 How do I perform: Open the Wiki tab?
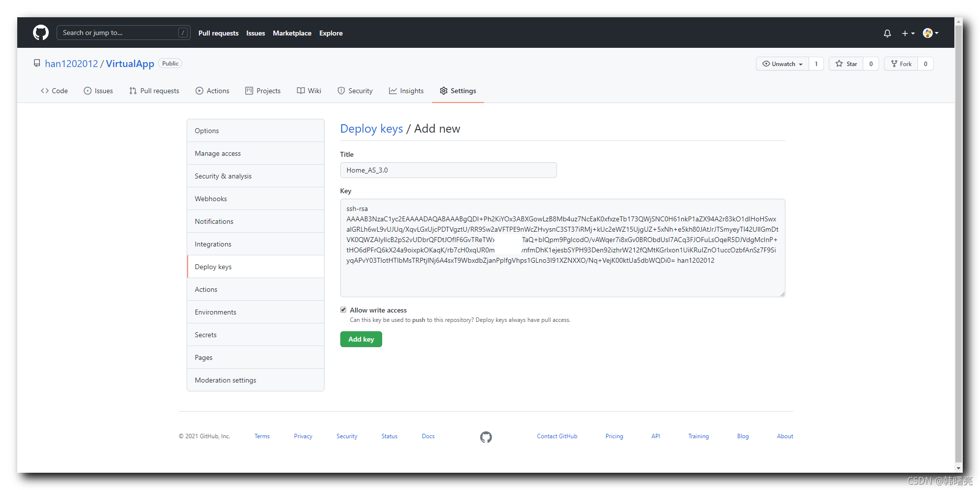309,91
